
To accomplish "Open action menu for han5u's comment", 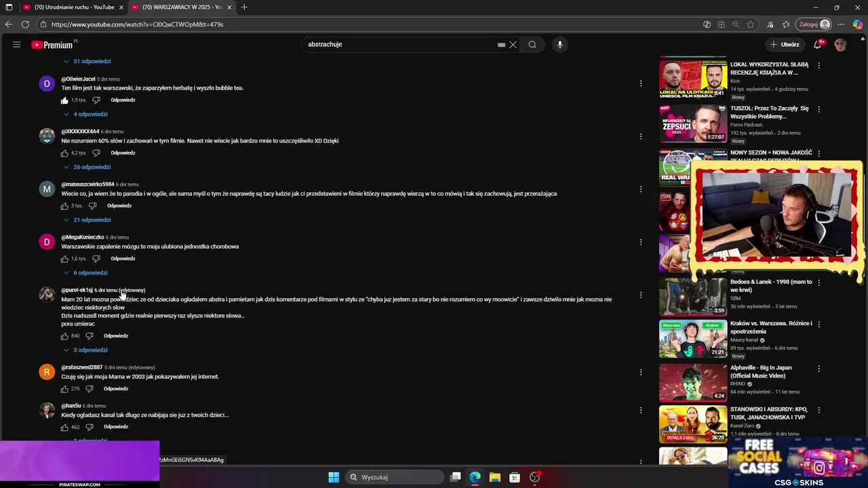I will click(x=641, y=410).
